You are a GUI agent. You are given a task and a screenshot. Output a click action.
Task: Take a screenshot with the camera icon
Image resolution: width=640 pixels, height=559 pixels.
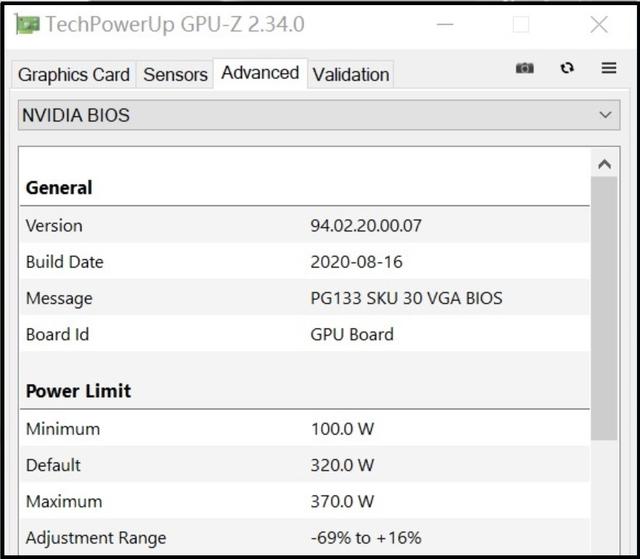click(x=524, y=68)
